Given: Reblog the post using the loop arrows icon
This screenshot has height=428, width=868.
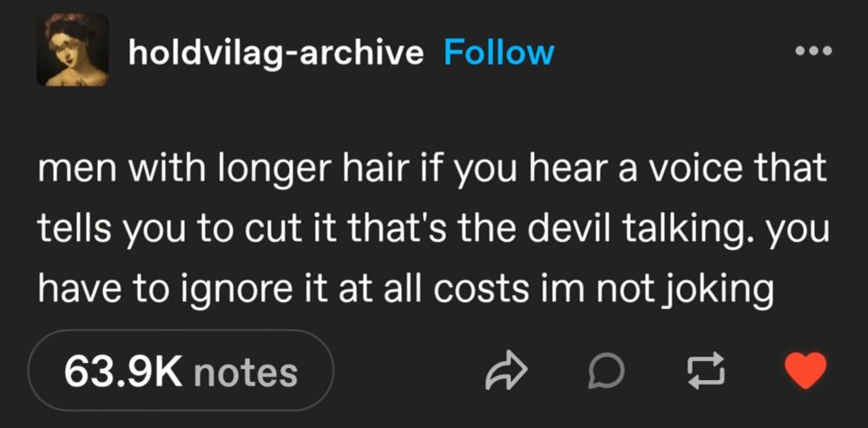Looking at the screenshot, I should tap(706, 370).
